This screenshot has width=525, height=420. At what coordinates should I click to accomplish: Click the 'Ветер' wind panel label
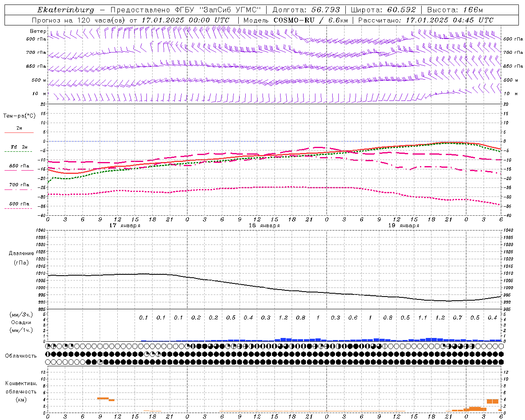pos(38,31)
